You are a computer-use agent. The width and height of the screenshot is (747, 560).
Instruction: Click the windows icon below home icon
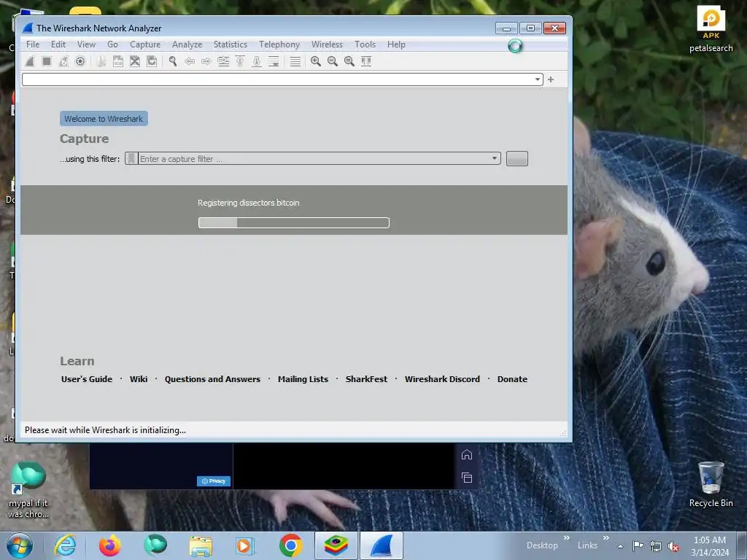pyautogui.click(x=467, y=478)
